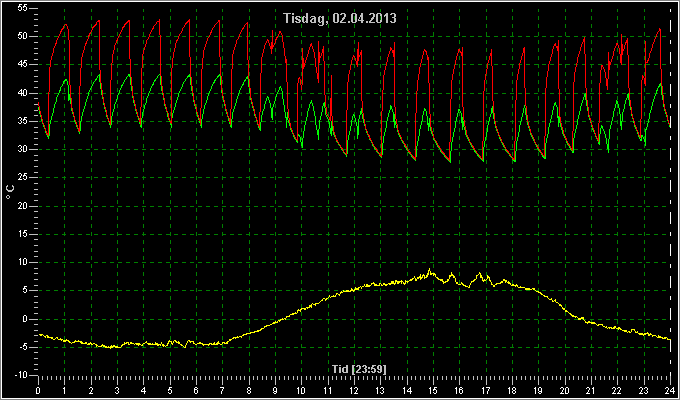Click the "Tid [23:59]" time label
The height and width of the screenshot is (400, 680).
click(359, 369)
